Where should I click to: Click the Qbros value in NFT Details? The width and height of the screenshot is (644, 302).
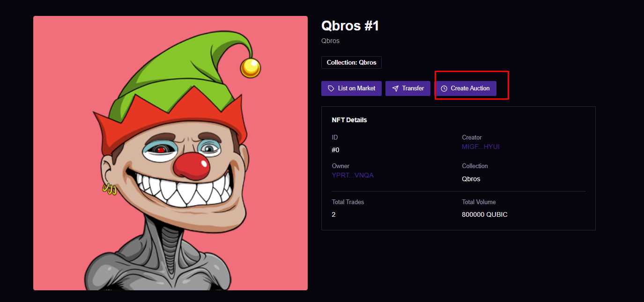tap(471, 179)
